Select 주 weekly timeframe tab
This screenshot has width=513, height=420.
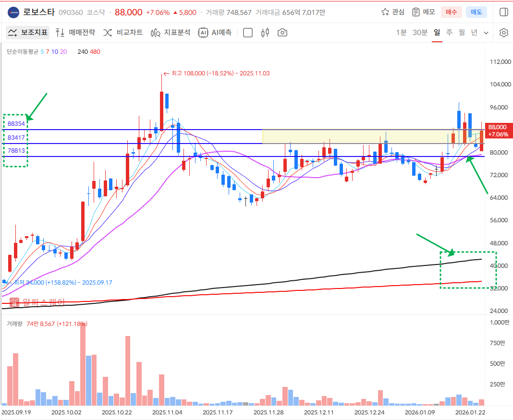tap(449, 33)
